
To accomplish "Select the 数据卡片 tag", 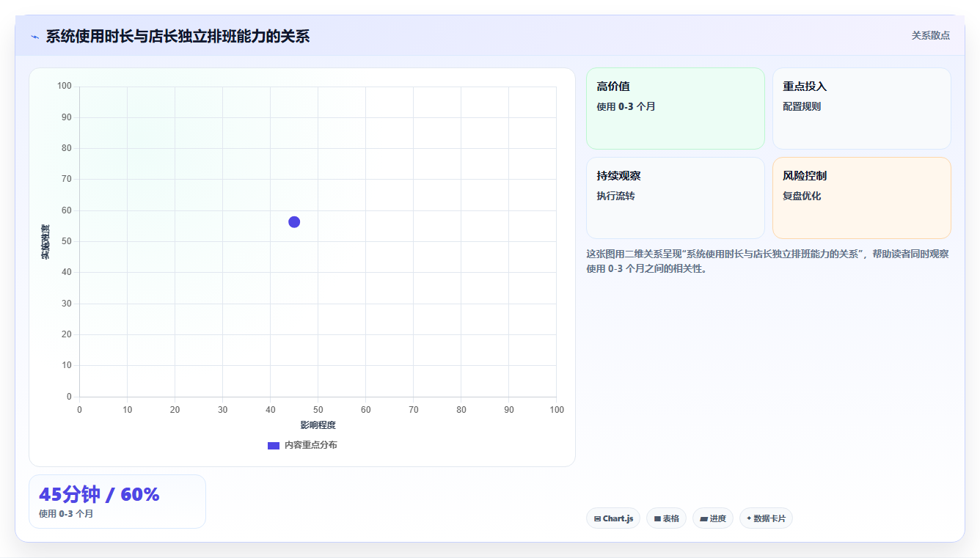I will pyautogui.click(x=766, y=518).
